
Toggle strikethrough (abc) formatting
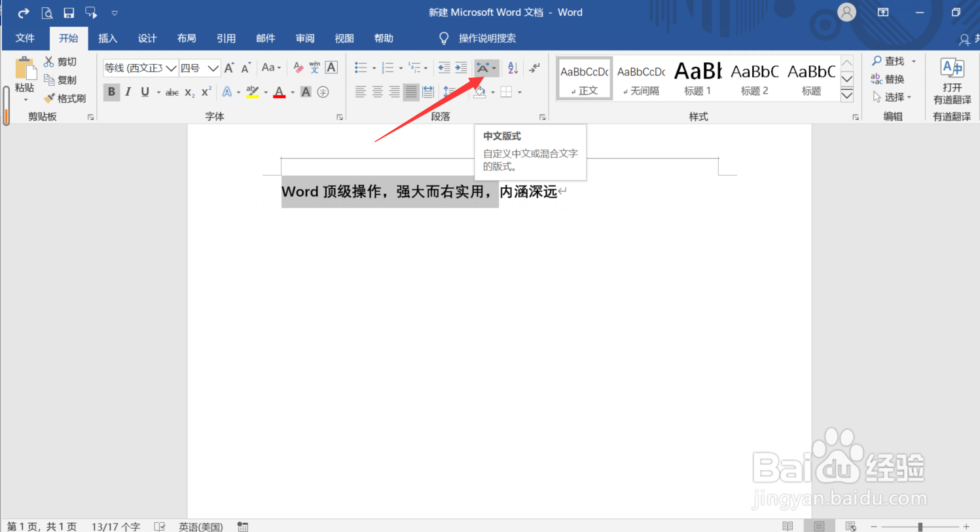172,92
